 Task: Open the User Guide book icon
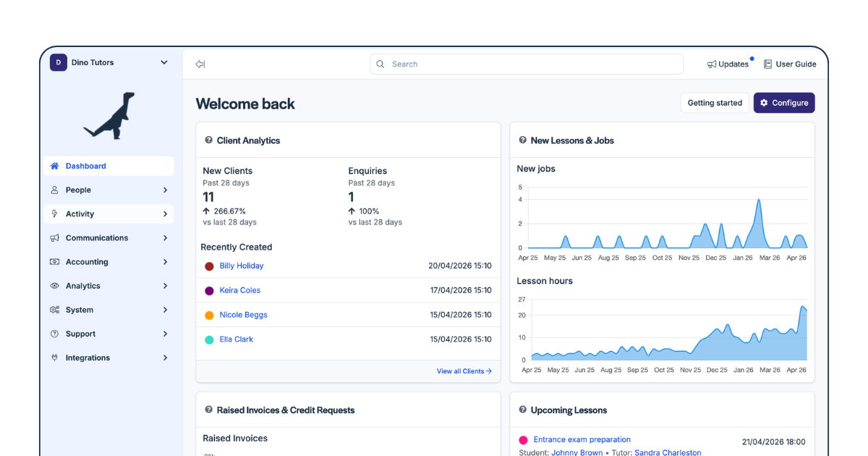click(x=768, y=64)
